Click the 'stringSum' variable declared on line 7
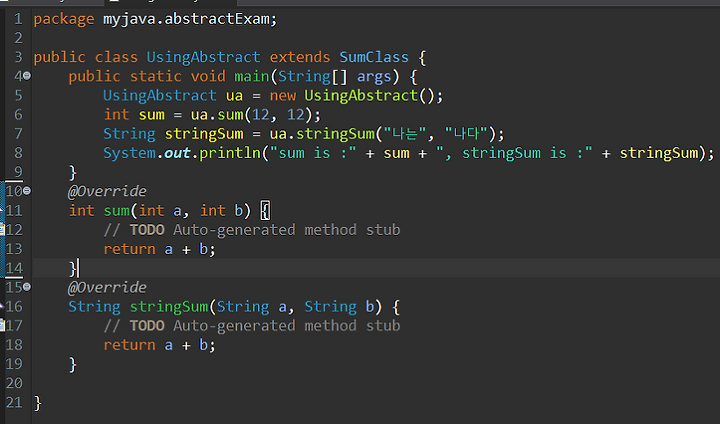Image resolution: width=720 pixels, height=424 pixels. click(204, 134)
